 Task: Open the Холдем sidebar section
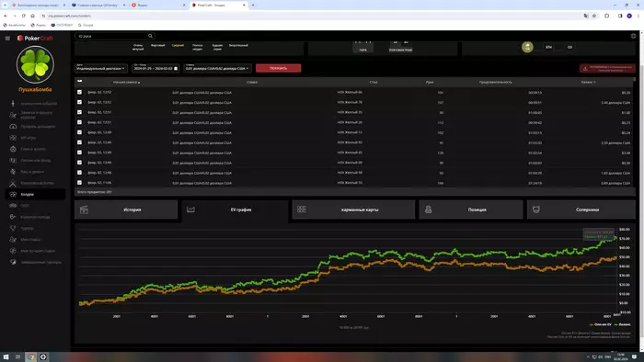point(35,195)
